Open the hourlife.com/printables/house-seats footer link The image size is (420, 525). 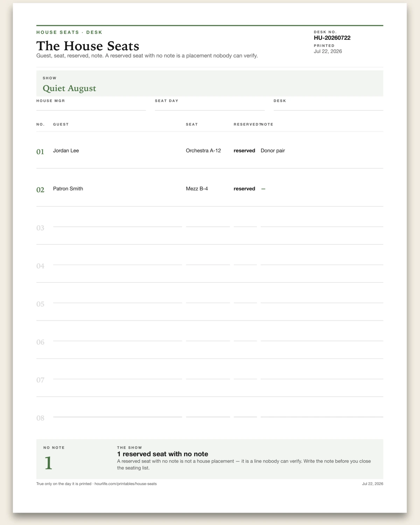126,484
